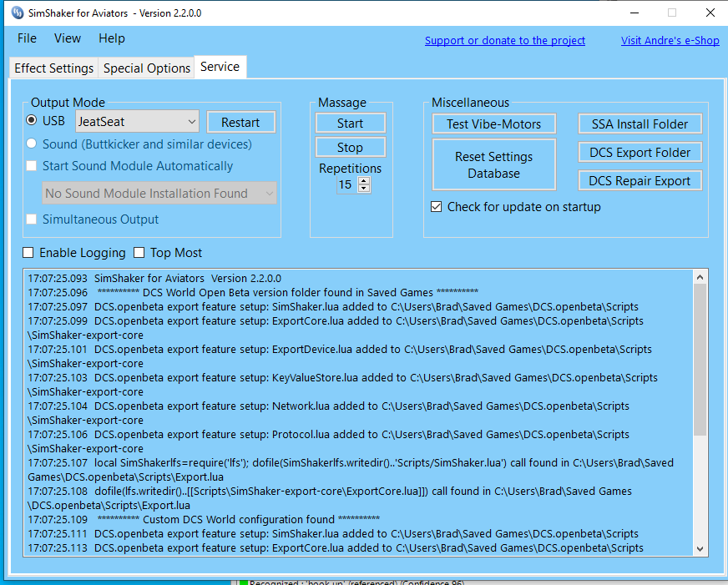728x585 pixels.
Task: Enable the Enable Logging checkbox
Action: (x=28, y=252)
